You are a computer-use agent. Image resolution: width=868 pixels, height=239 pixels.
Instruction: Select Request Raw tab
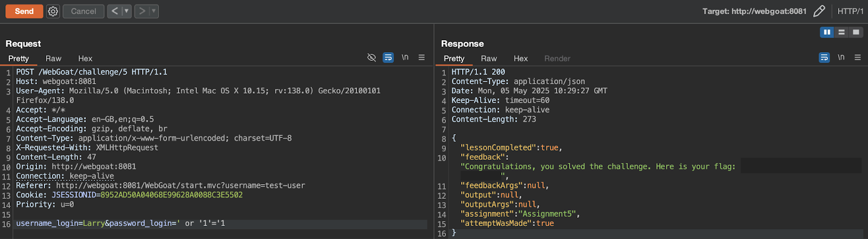(53, 58)
